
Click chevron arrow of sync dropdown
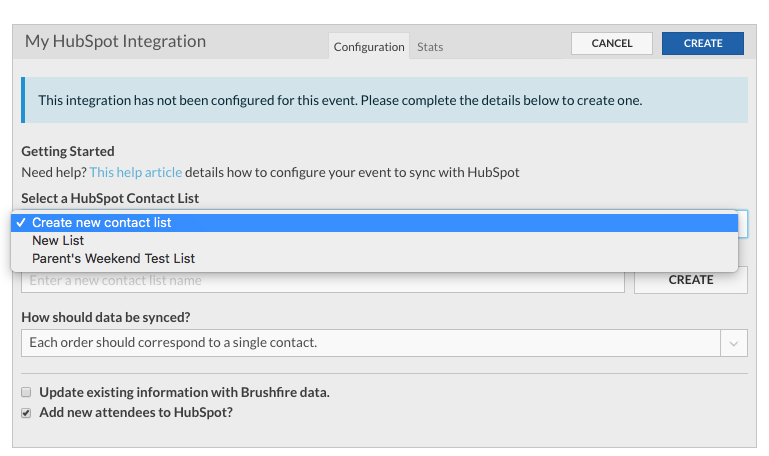tap(734, 343)
